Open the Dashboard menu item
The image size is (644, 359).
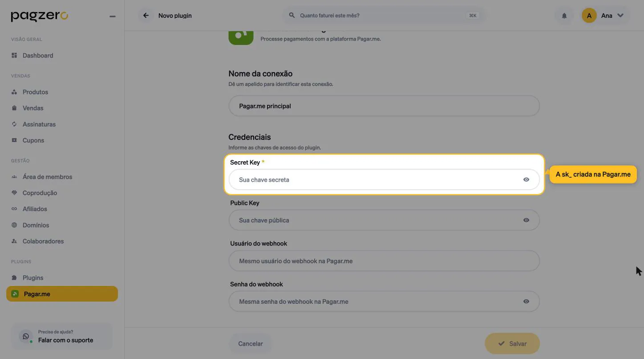[62, 55]
